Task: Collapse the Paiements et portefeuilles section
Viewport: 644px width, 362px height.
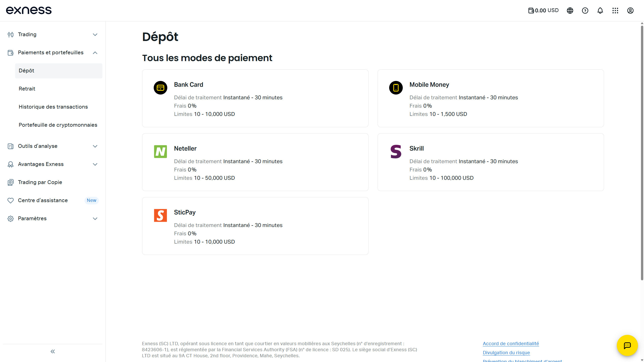Action: pyautogui.click(x=95, y=53)
